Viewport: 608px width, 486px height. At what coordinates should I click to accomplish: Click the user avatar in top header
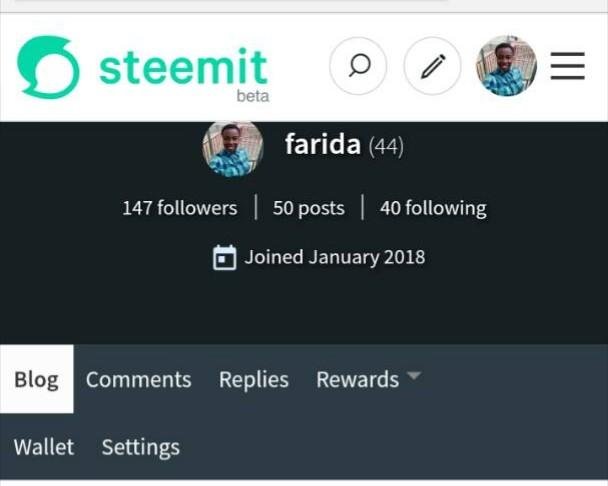point(506,67)
